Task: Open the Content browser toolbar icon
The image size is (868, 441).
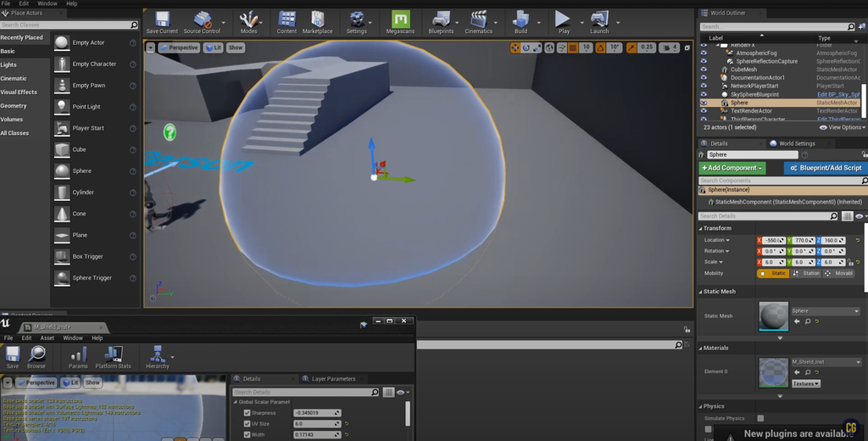Action: [287, 22]
